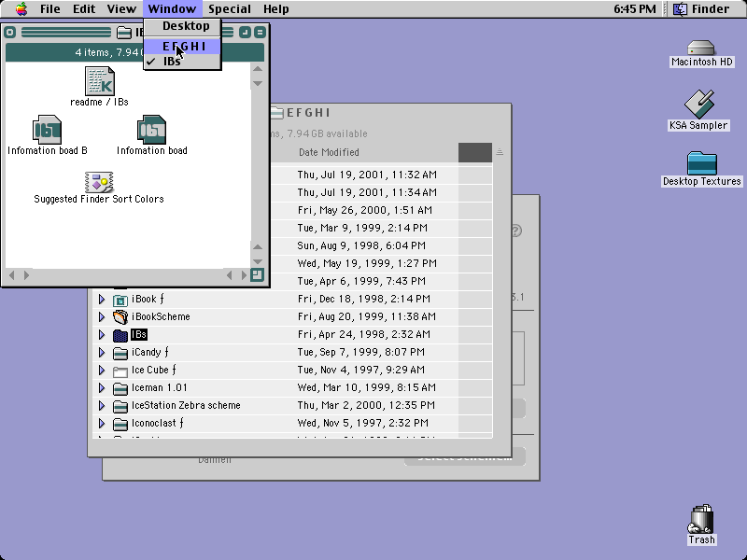Open the Apple menu icon
This screenshot has width=747, height=560.
coord(21,8)
